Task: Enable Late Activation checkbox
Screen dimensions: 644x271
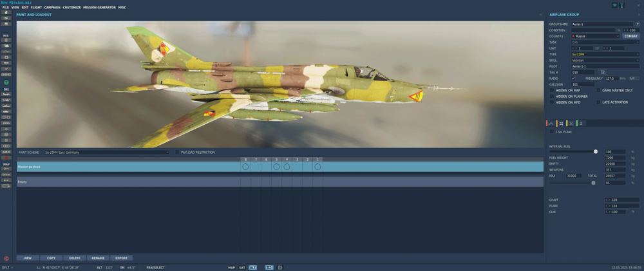Action: pyautogui.click(x=598, y=102)
